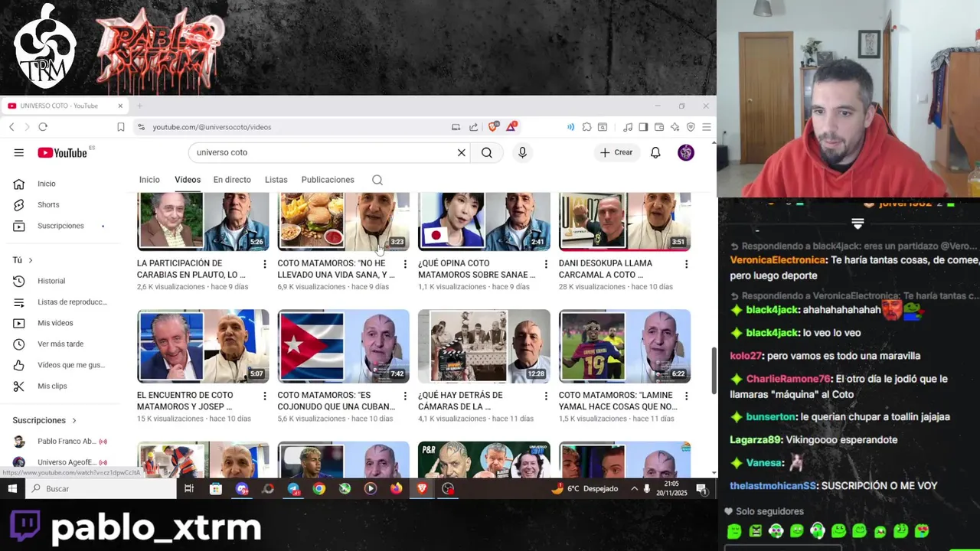
Task: Click the Crear button
Action: (616, 152)
